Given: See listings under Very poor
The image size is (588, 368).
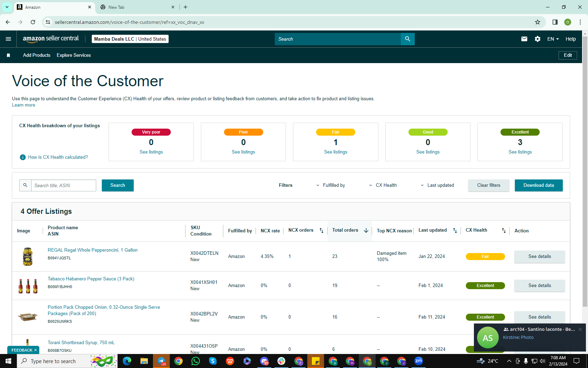Looking at the screenshot, I should 151,152.
